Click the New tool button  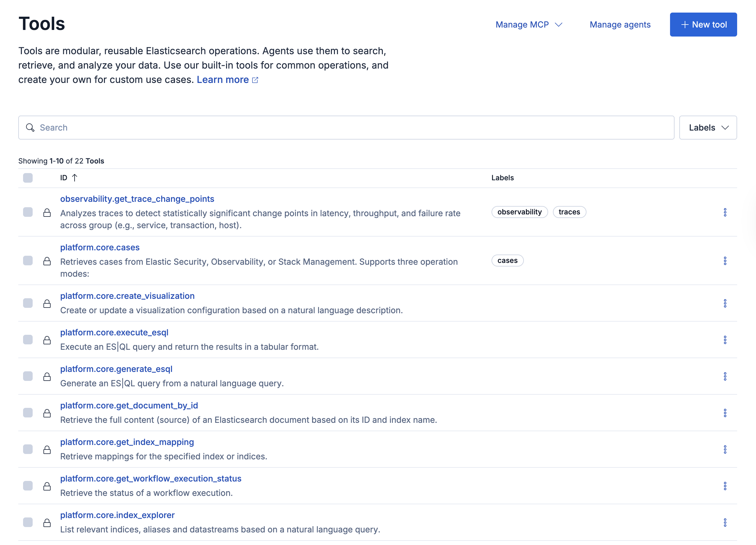(703, 24)
